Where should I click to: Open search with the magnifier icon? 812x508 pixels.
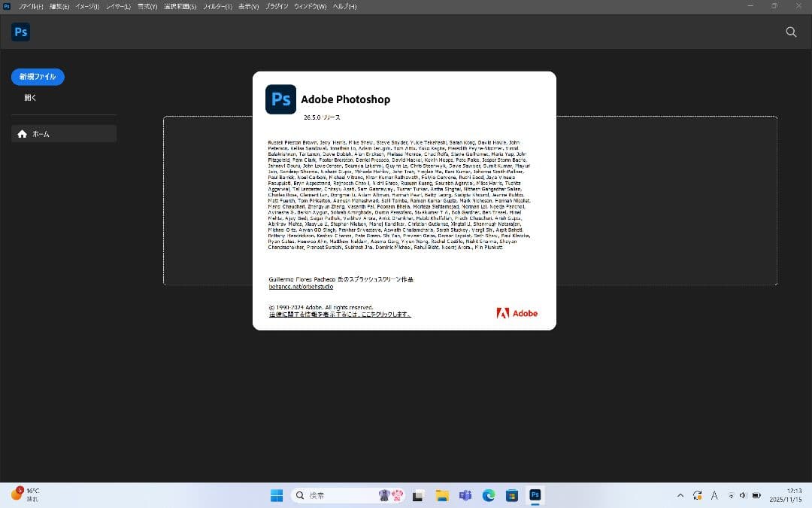click(791, 32)
